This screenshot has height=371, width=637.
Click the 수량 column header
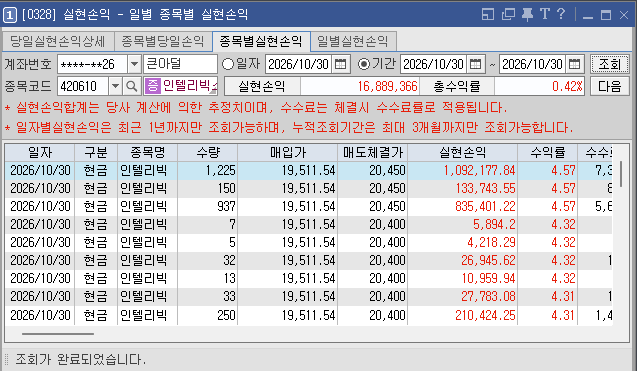point(208,152)
